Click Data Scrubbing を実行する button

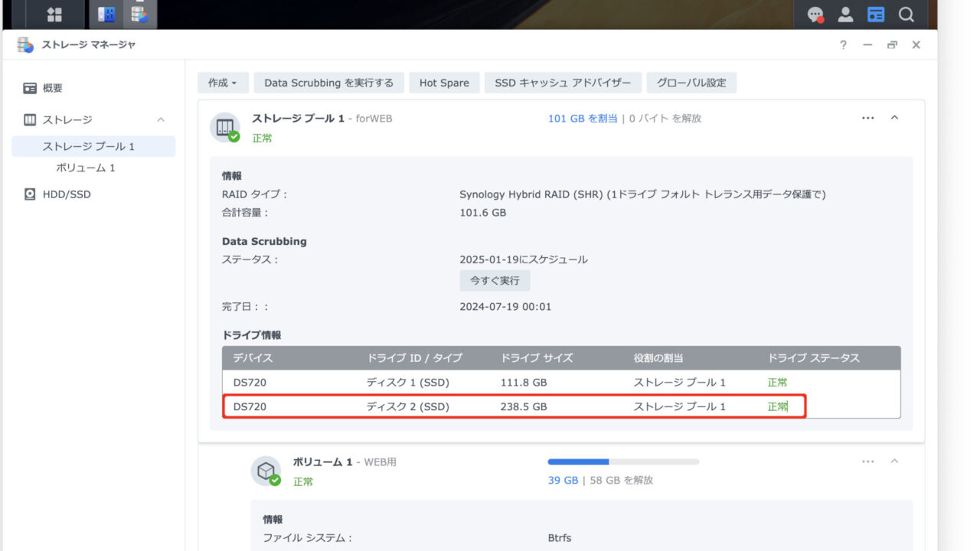coord(328,83)
